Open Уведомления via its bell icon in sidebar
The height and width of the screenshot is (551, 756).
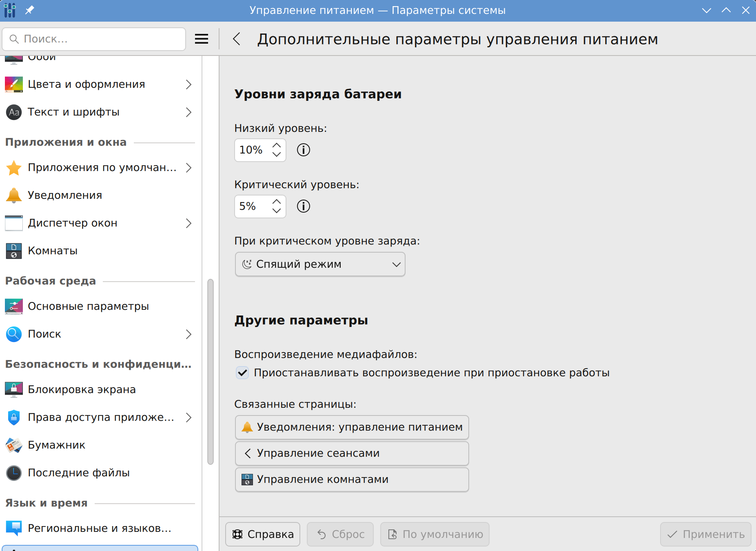14,196
